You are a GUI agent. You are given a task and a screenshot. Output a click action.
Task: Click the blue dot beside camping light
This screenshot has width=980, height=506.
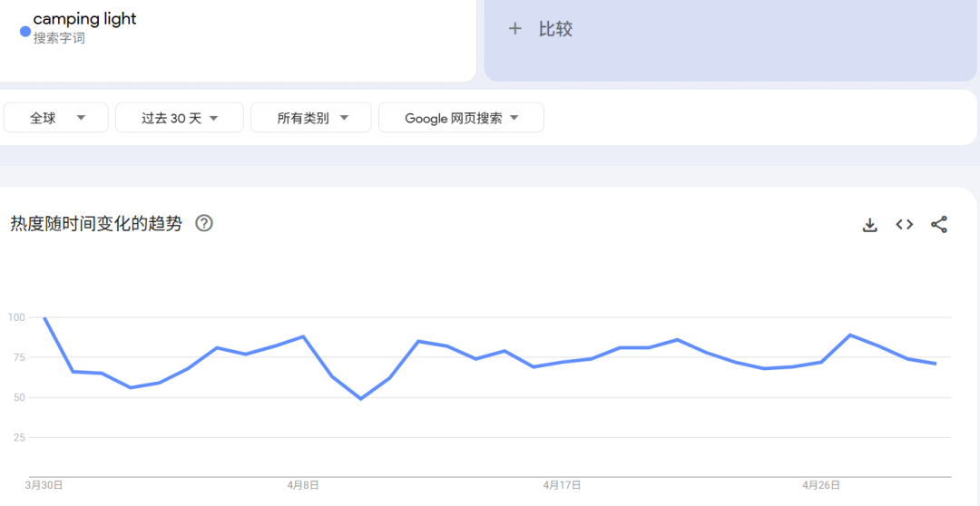pyautogui.click(x=25, y=31)
